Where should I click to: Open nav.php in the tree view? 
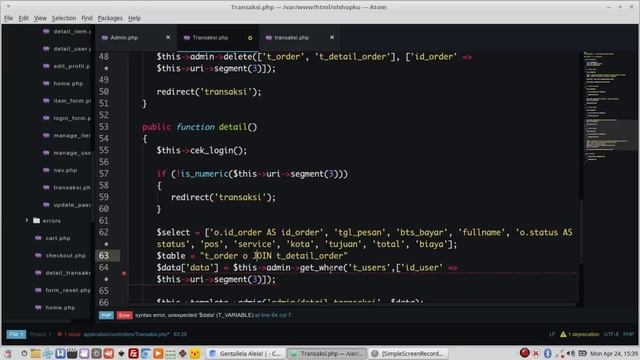(65, 170)
